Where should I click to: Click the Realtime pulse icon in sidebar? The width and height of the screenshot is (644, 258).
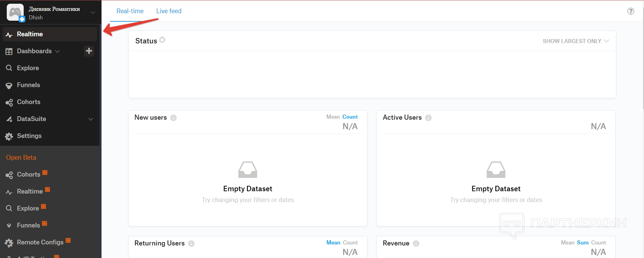pyautogui.click(x=9, y=35)
